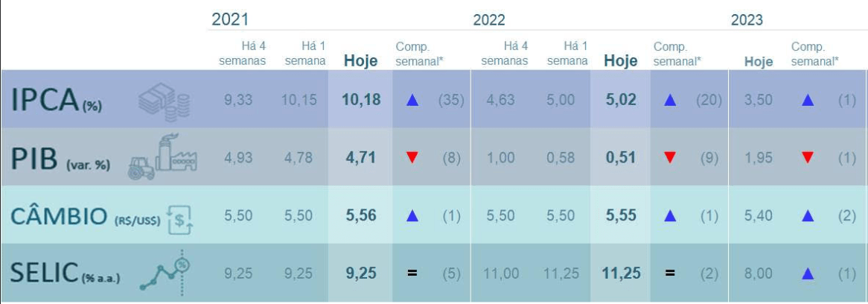
Task: Click the blue up arrow for IPCA 2021
Action: 412,100
